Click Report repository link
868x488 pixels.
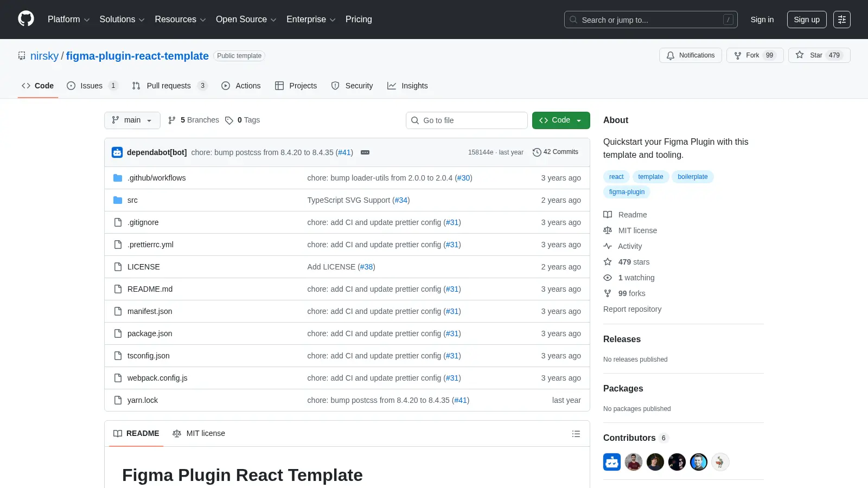(x=632, y=309)
